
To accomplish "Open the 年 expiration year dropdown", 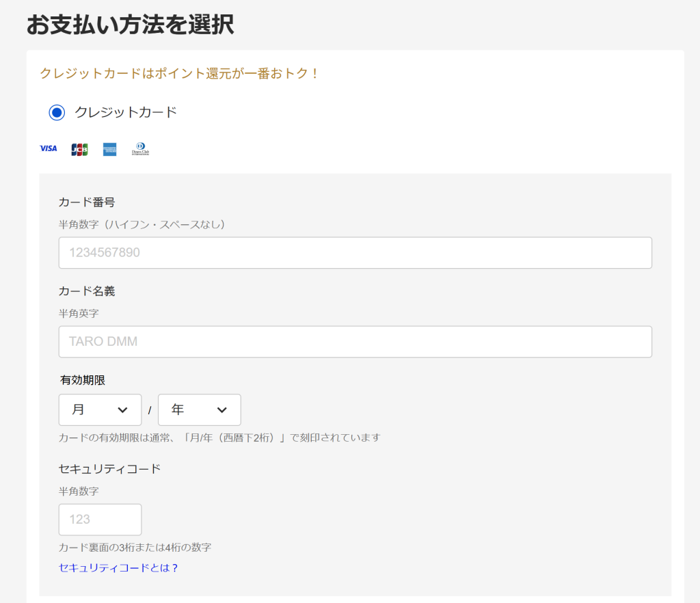I will coord(199,410).
